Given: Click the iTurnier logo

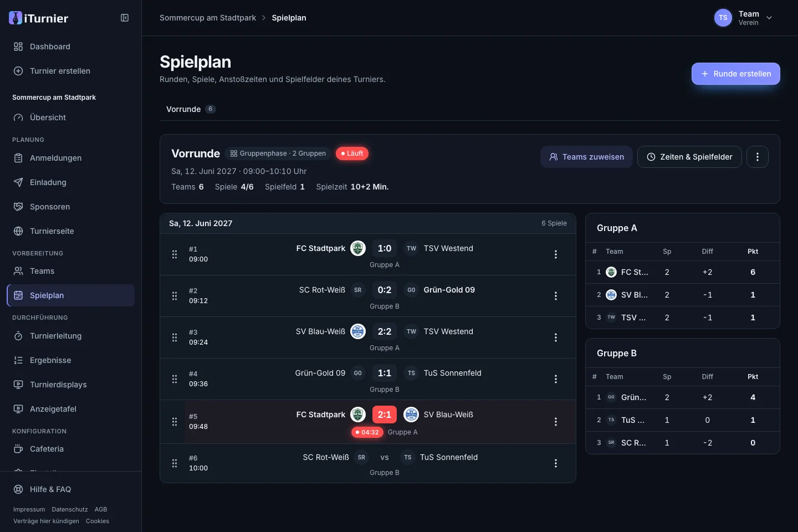Looking at the screenshot, I should (39, 18).
